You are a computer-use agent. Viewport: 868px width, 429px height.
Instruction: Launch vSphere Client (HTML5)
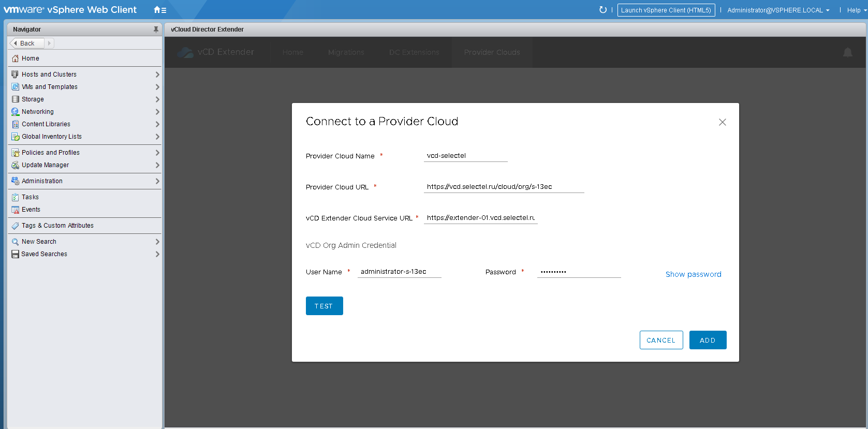pos(666,10)
